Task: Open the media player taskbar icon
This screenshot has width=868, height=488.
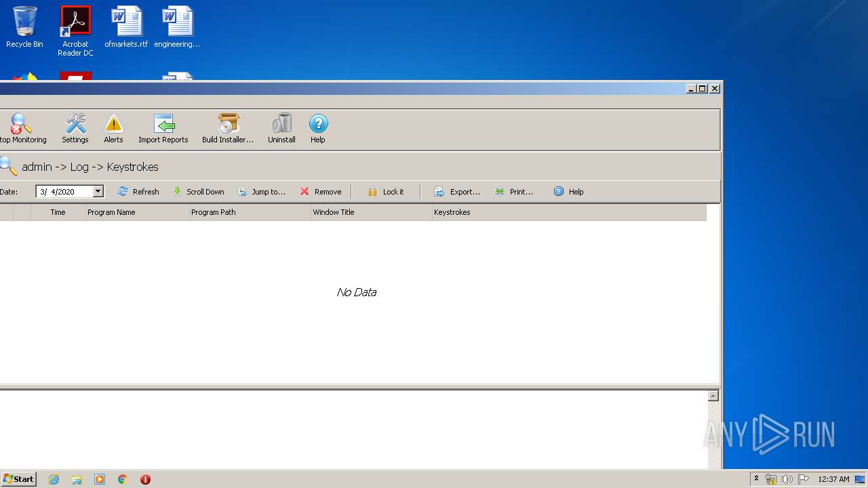Action: coord(100,479)
